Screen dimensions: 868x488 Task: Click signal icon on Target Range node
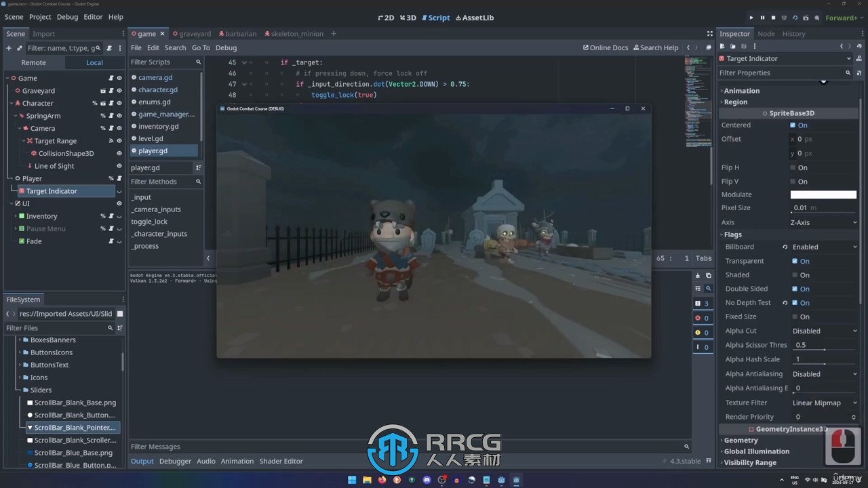point(111,141)
